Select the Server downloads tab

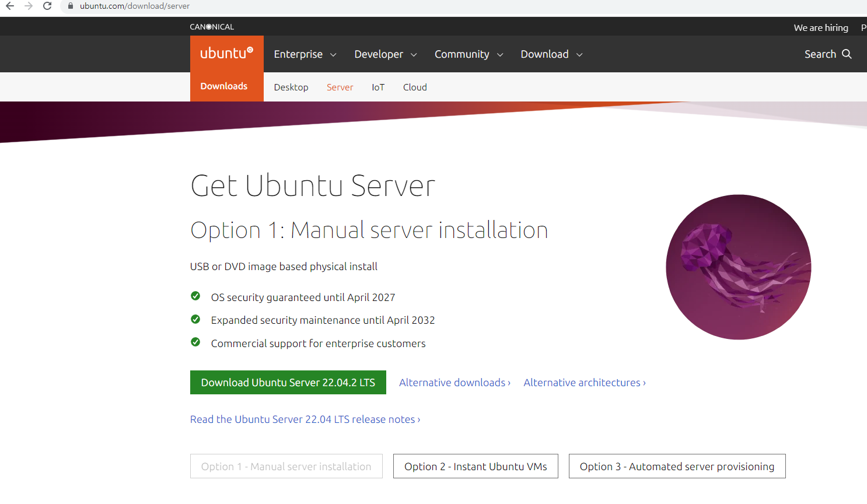340,87
